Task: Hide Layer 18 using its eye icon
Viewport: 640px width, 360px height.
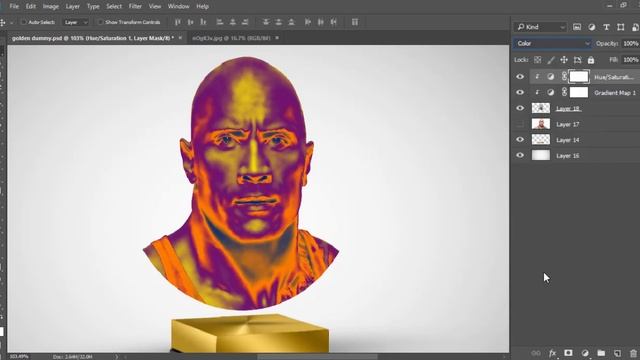Action: (520, 108)
